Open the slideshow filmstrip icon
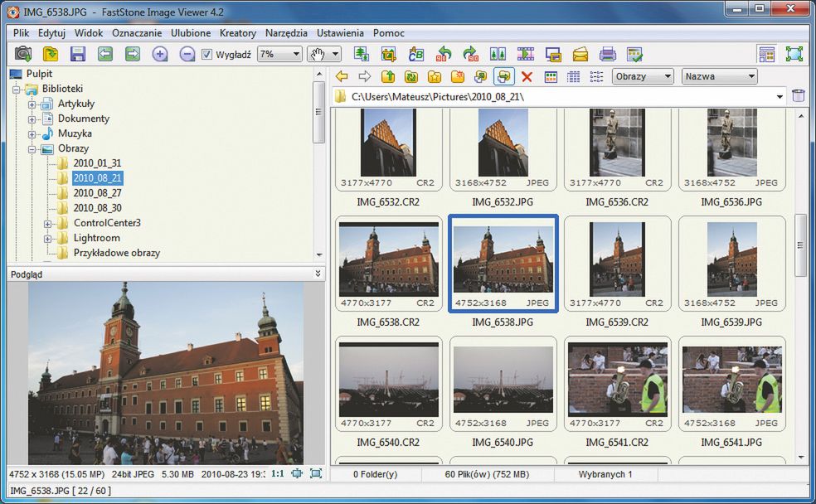The image size is (816, 504). click(526, 54)
